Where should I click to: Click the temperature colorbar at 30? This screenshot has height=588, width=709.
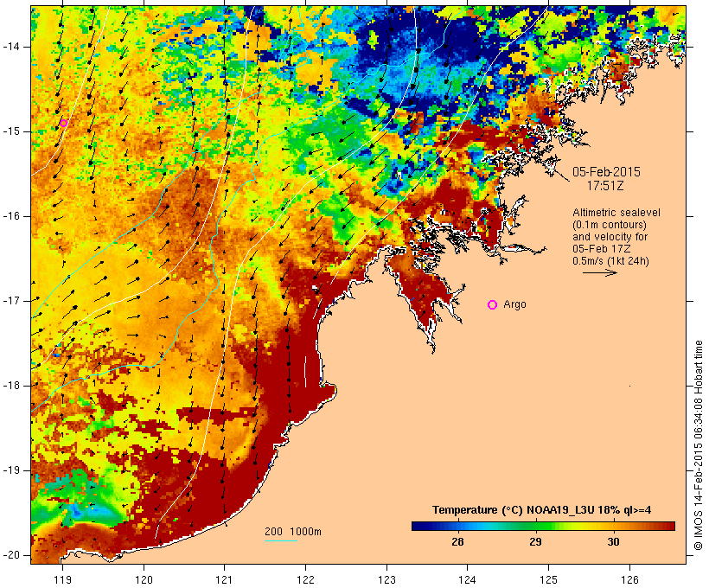613,526
